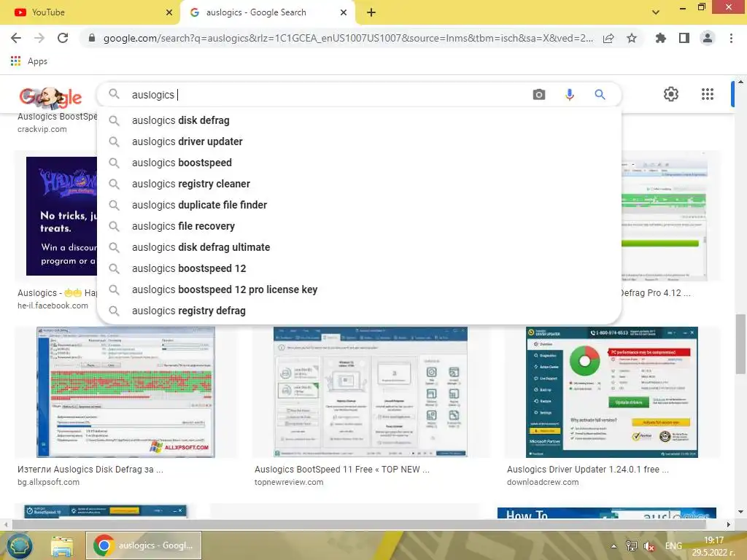This screenshot has width=747, height=560.
Task: Close the auslogics Google Search tab
Action: (x=344, y=12)
